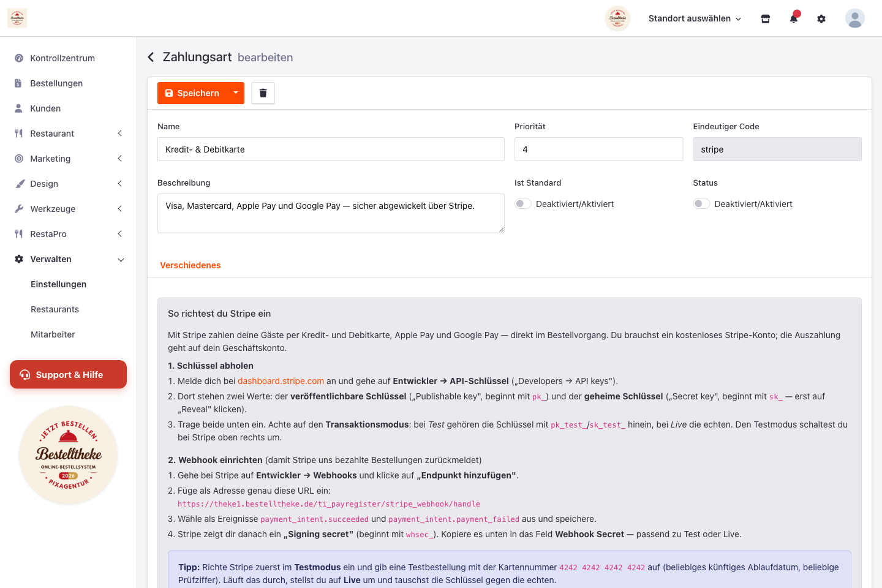Click the Kontrollzentrum dashboard icon
882x588 pixels.
point(19,58)
